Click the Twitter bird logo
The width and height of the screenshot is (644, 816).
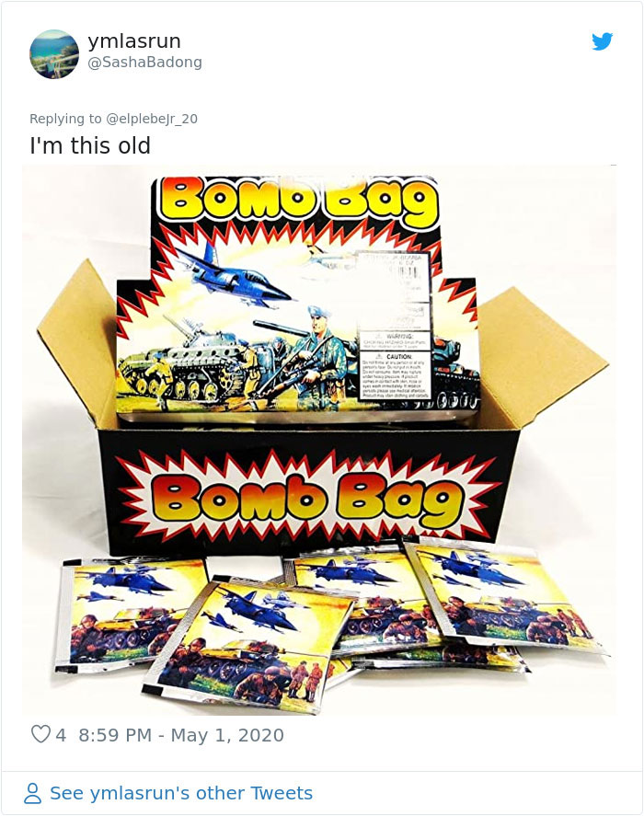(602, 41)
